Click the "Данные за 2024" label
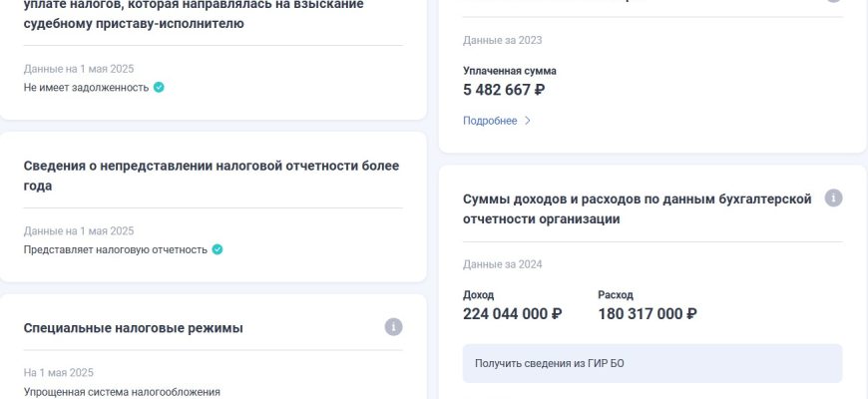This screenshot has width=868, height=399. [x=502, y=264]
